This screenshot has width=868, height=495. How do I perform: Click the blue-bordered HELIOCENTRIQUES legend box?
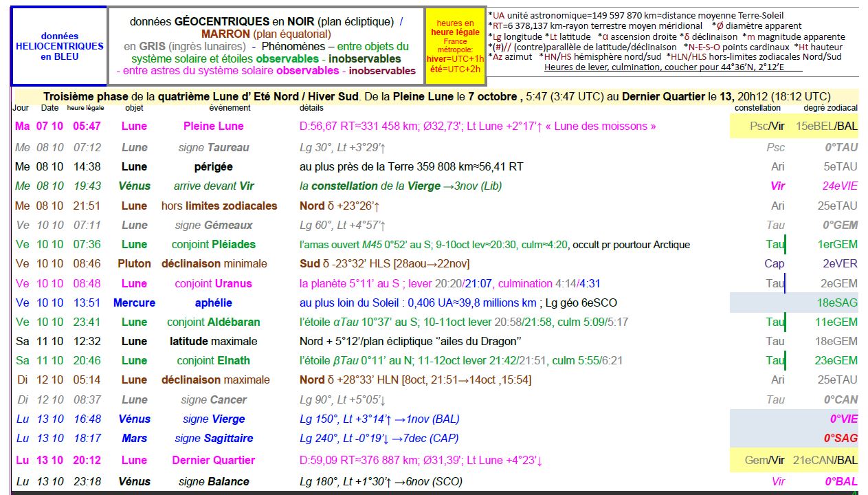pyautogui.click(x=59, y=46)
